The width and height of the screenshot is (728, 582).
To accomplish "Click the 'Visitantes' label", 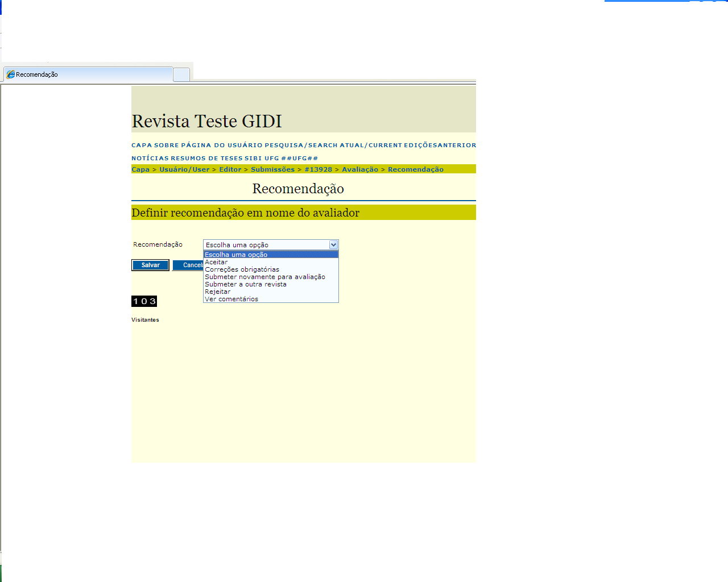I will point(145,320).
